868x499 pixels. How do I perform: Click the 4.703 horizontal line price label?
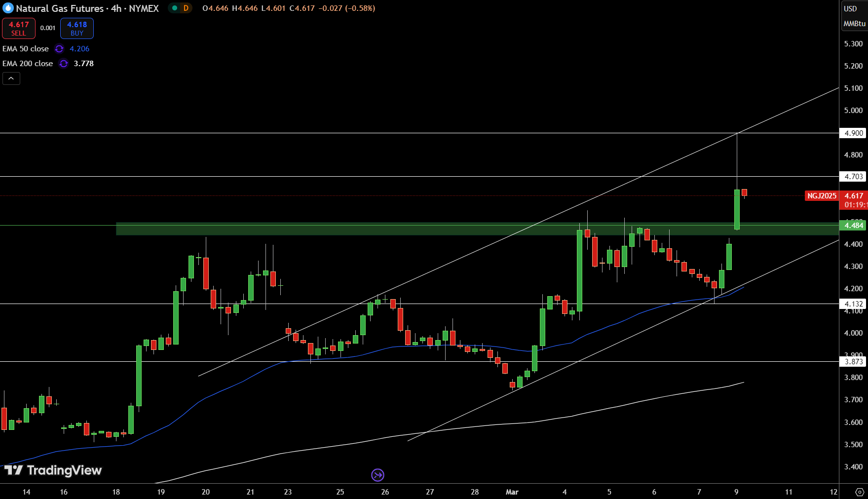click(x=854, y=177)
